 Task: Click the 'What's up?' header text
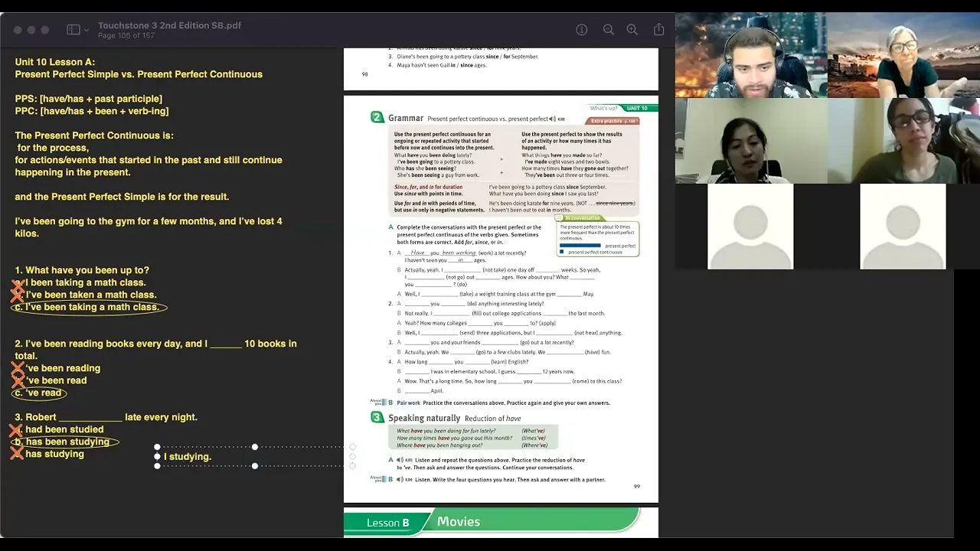[603, 108]
